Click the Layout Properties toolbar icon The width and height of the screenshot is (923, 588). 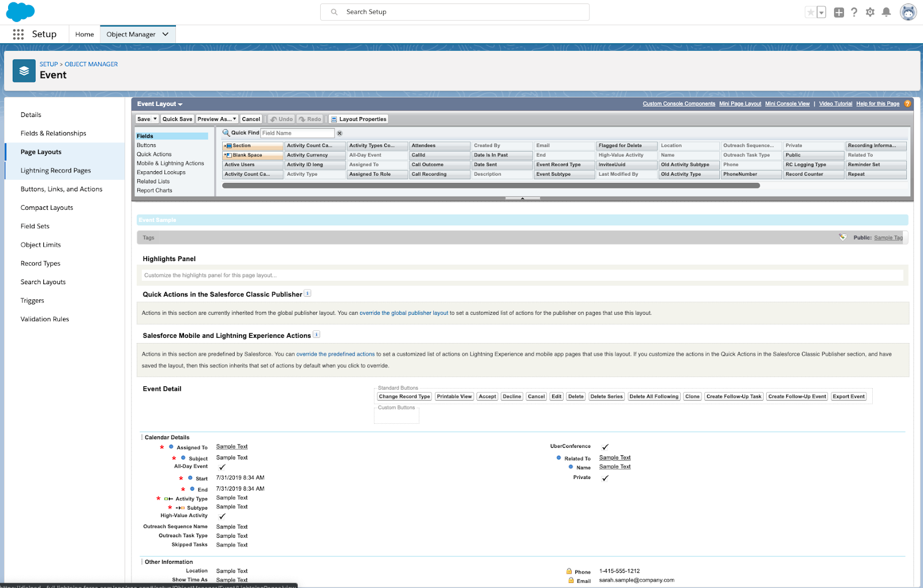(333, 119)
